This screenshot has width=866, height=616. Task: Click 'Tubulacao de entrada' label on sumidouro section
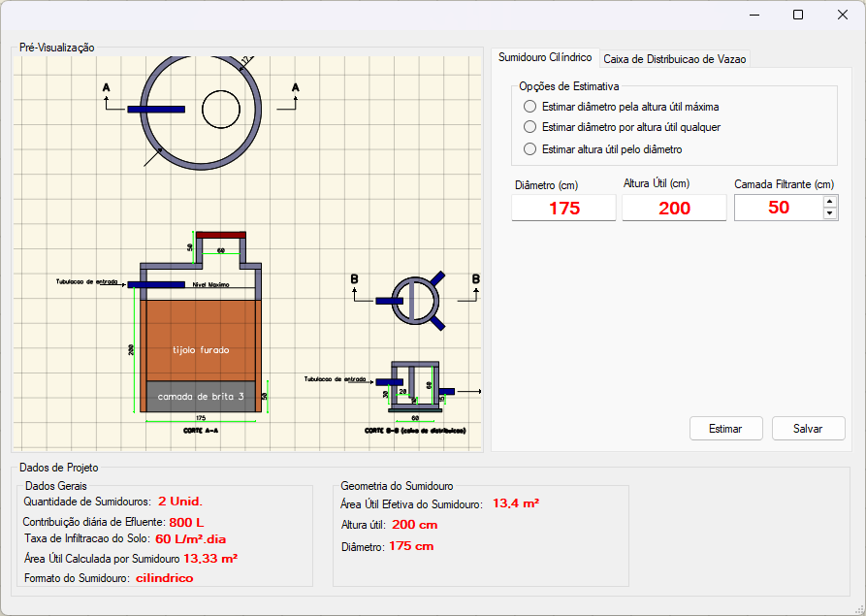coord(86,281)
